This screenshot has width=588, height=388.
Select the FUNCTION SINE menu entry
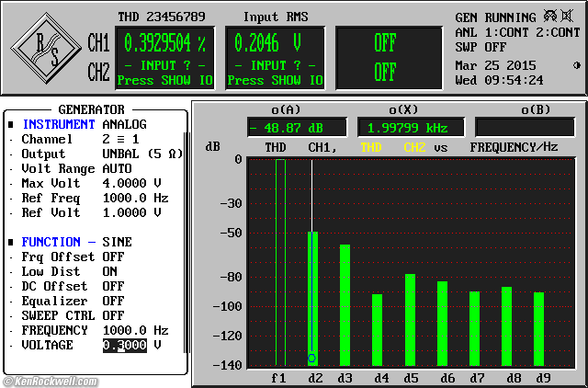tap(117, 242)
